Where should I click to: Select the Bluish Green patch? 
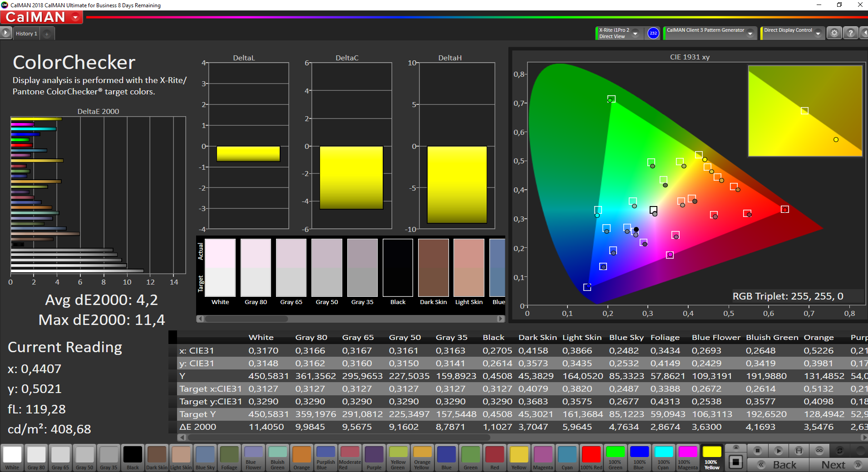[x=277, y=457]
